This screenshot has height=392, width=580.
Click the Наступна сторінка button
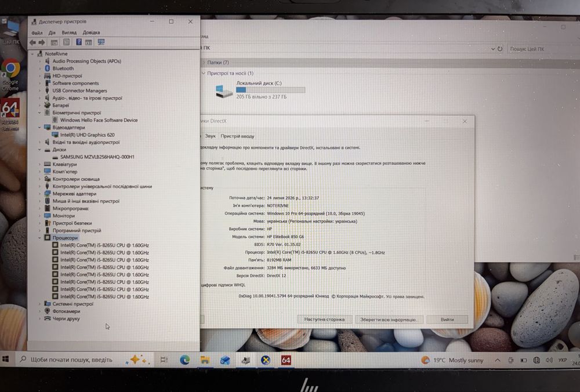[324, 319]
